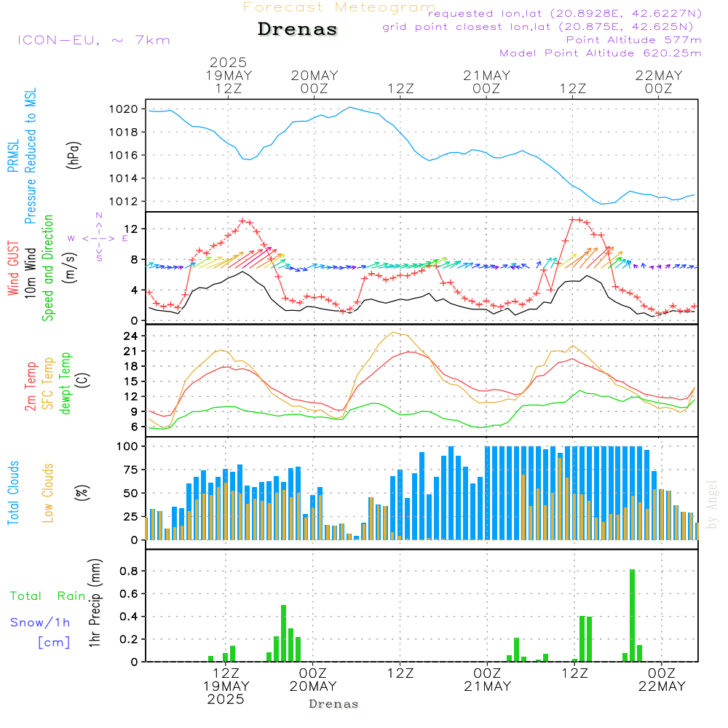Click the "15" temperature axis value

tap(131, 381)
